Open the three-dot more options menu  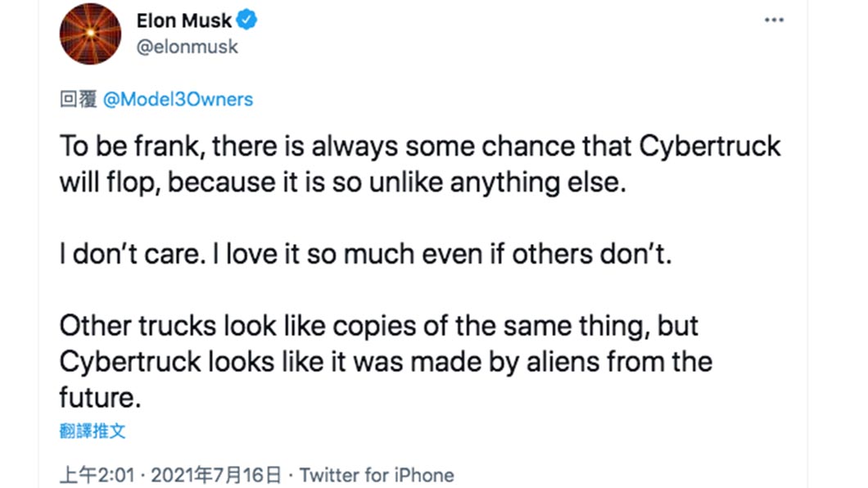(774, 20)
